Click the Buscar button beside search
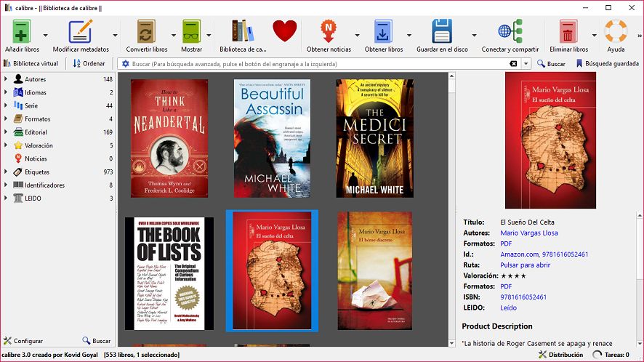Screen dimensions: 644x362 [x=551, y=64]
